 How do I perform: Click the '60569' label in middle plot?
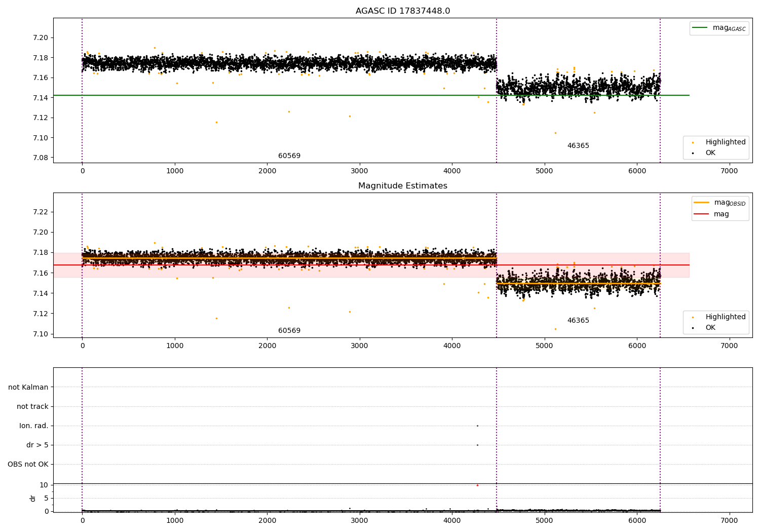pyautogui.click(x=289, y=330)
